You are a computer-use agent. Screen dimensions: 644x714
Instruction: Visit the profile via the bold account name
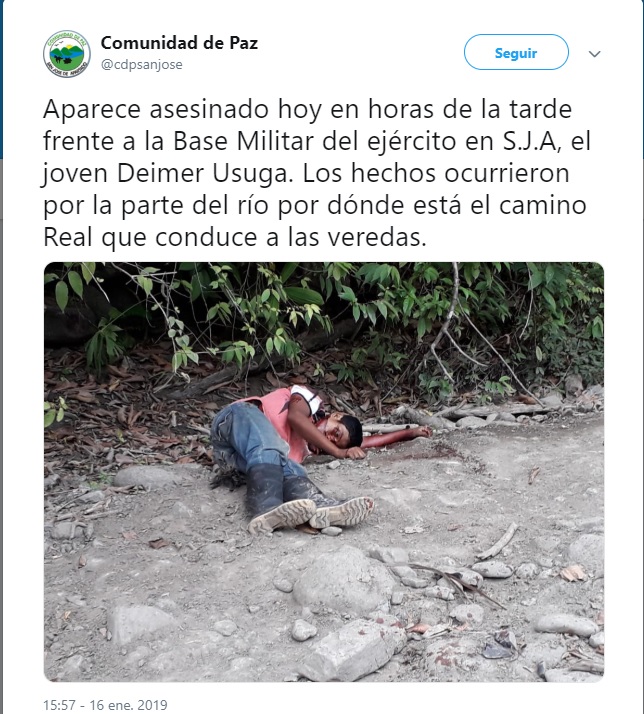pos(179,43)
